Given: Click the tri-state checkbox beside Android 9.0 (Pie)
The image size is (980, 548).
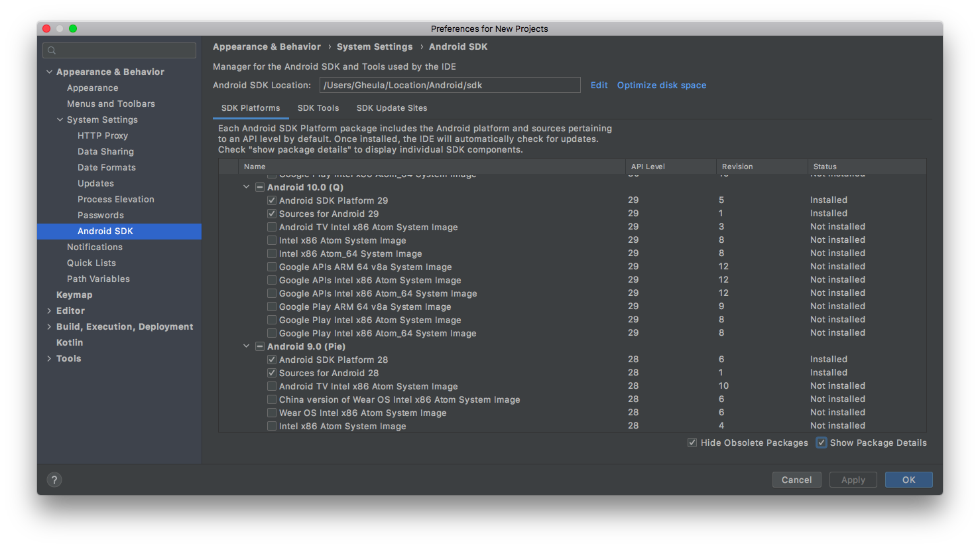Looking at the screenshot, I should (260, 346).
